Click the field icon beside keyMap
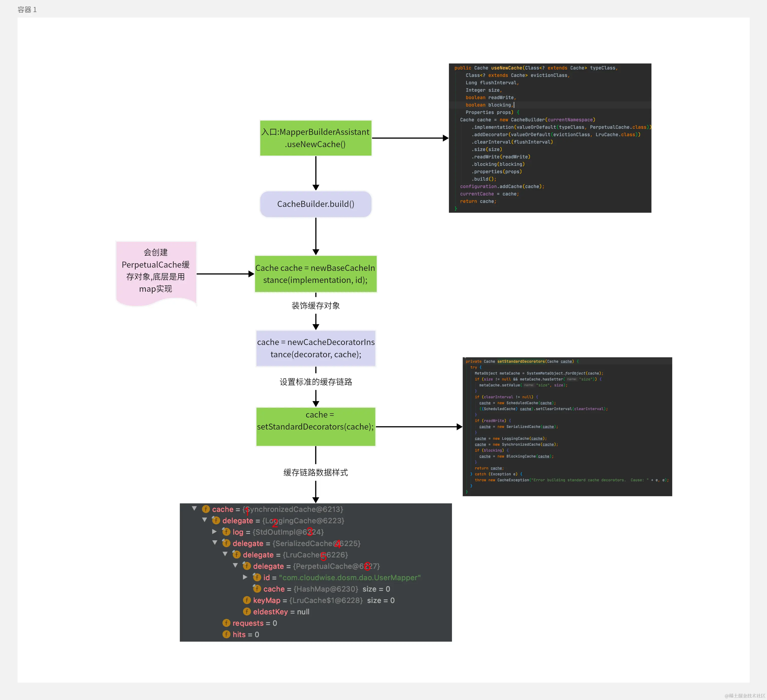Image resolution: width=767 pixels, height=700 pixels. [247, 600]
